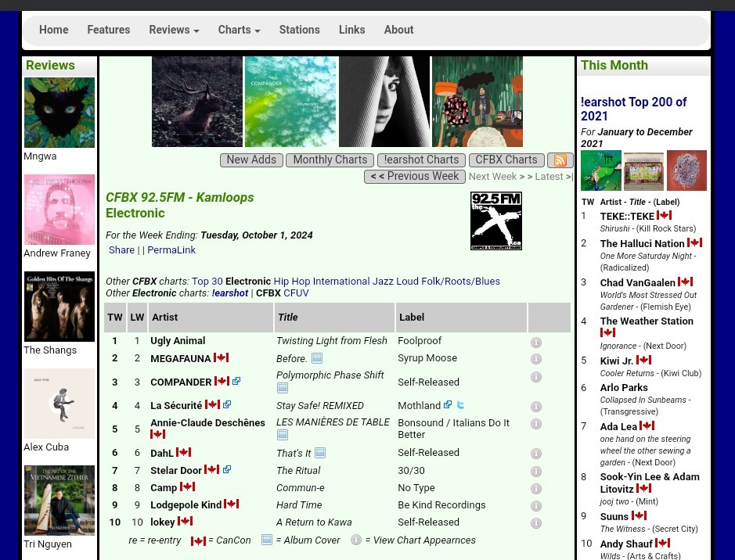Click the Share link
735x560 pixels.
pyautogui.click(x=122, y=250)
